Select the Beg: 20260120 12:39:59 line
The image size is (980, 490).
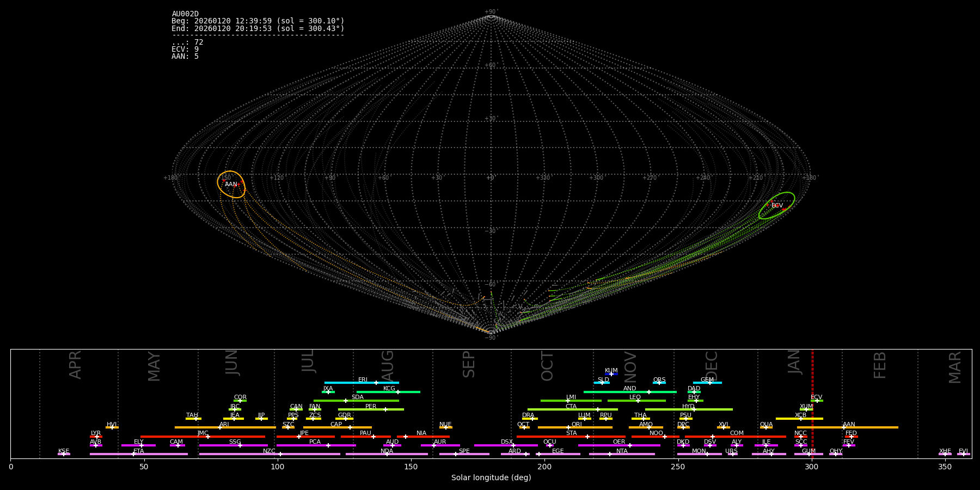click(258, 21)
